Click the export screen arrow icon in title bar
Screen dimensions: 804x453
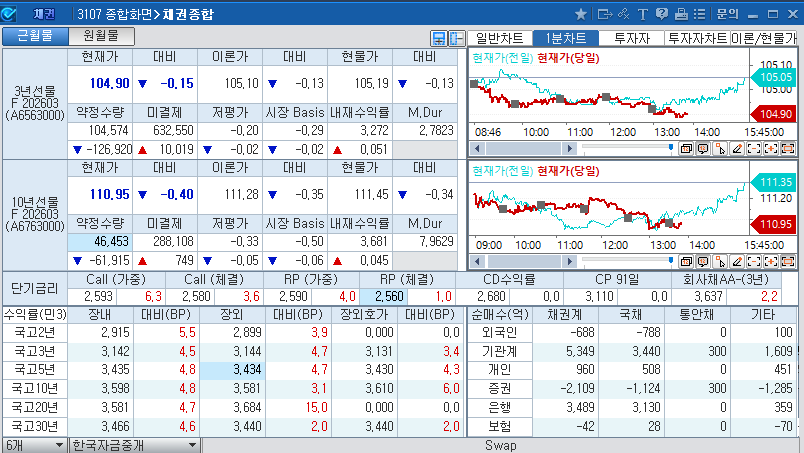point(605,14)
